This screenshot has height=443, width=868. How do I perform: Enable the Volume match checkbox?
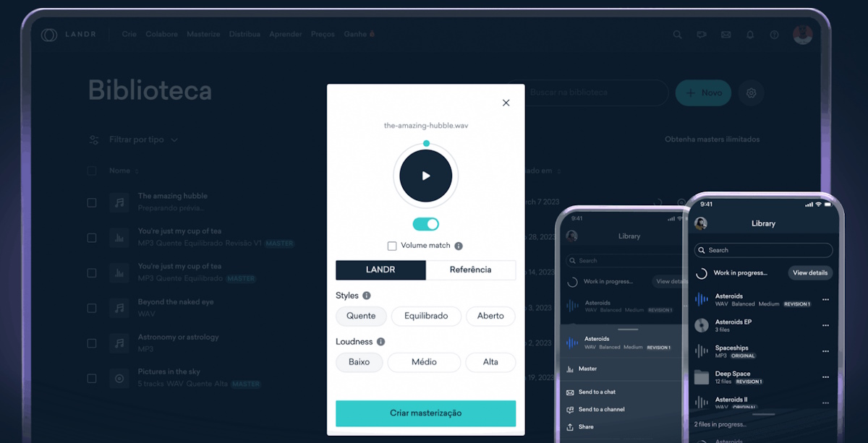coord(392,246)
